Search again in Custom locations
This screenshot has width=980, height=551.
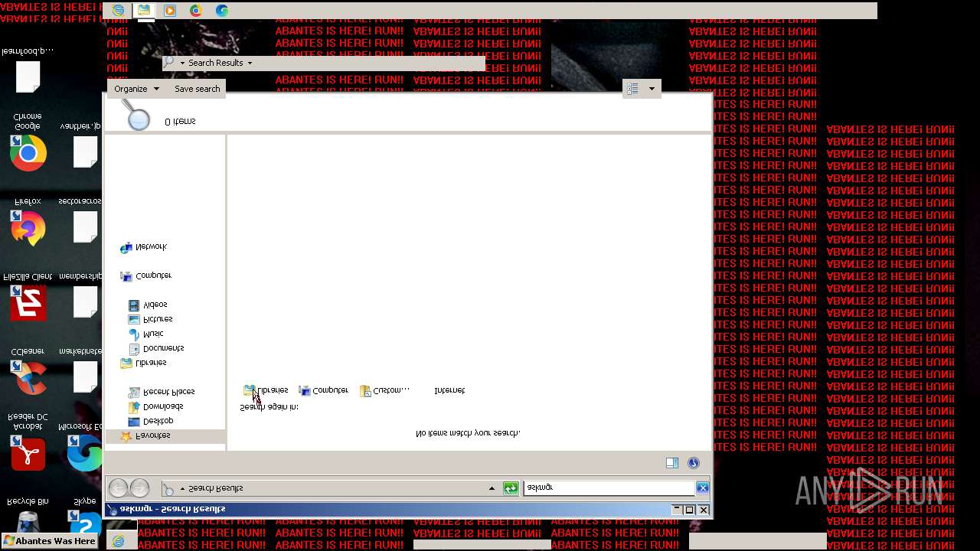[x=385, y=390]
